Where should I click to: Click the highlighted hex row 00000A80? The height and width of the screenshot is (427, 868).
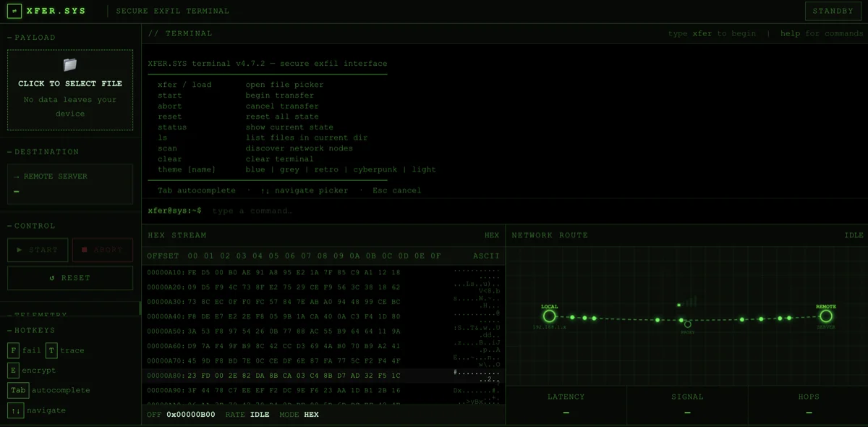pos(323,376)
